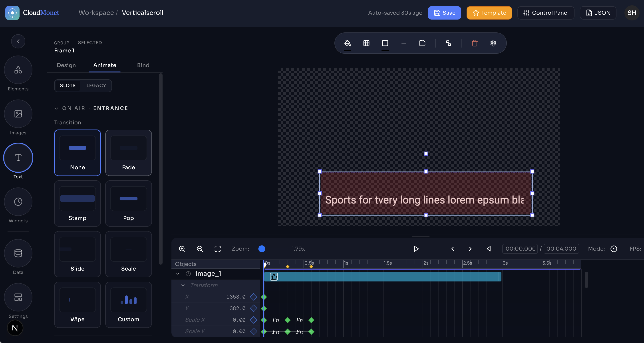The width and height of the screenshot is (644, 343).
Task: Open the Control Panel
Action: coord(546,13)
